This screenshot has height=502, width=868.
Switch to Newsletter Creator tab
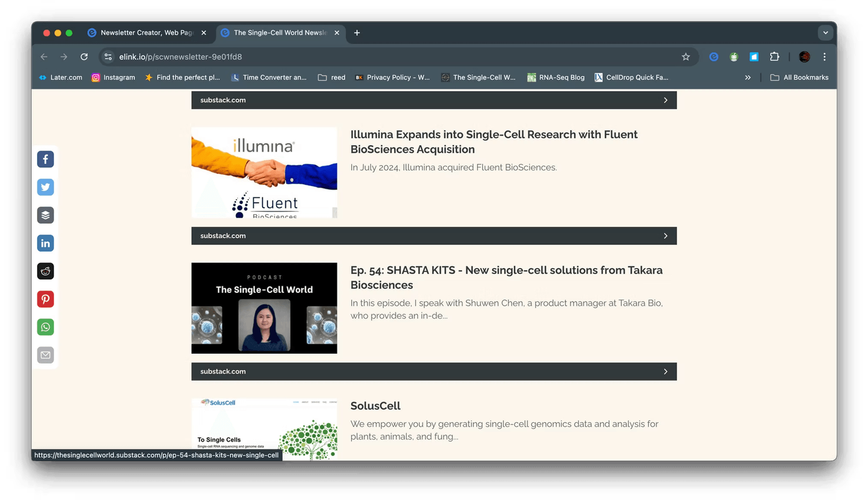(147, 33)
